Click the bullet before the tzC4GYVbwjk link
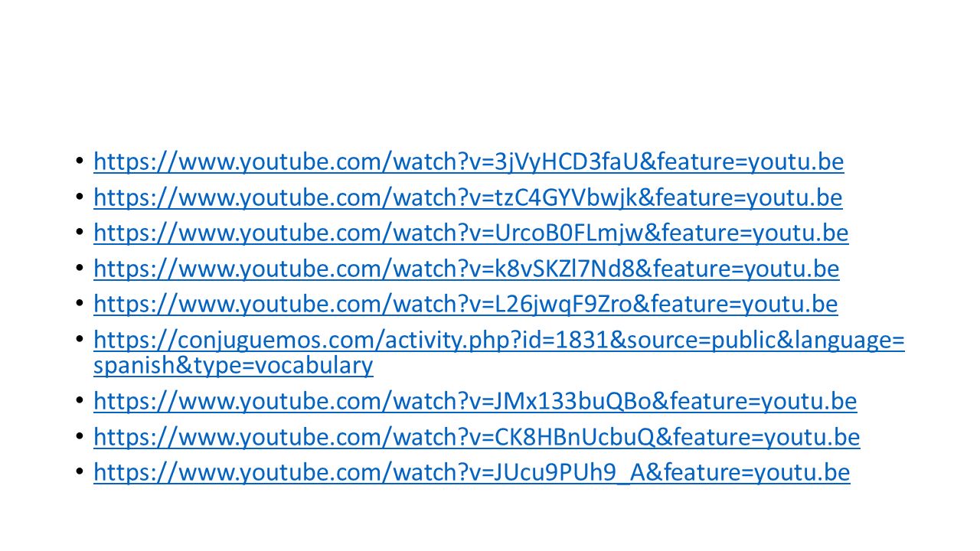Screen dimensions: 980x551 (80, 198)
